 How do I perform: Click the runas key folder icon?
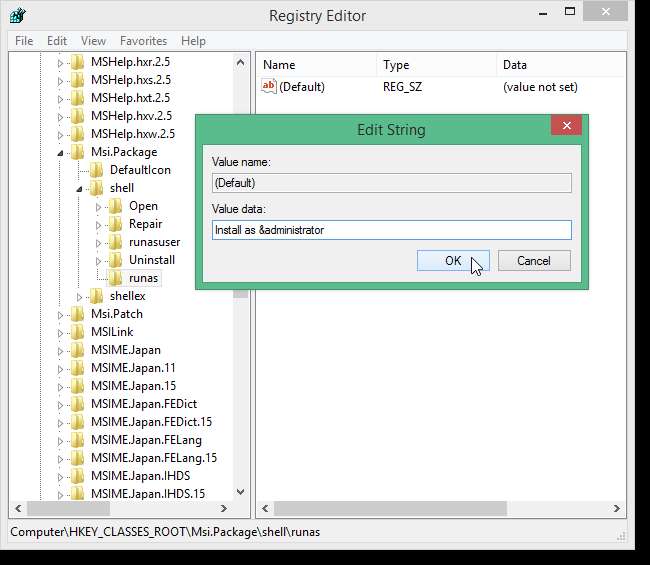115,278
